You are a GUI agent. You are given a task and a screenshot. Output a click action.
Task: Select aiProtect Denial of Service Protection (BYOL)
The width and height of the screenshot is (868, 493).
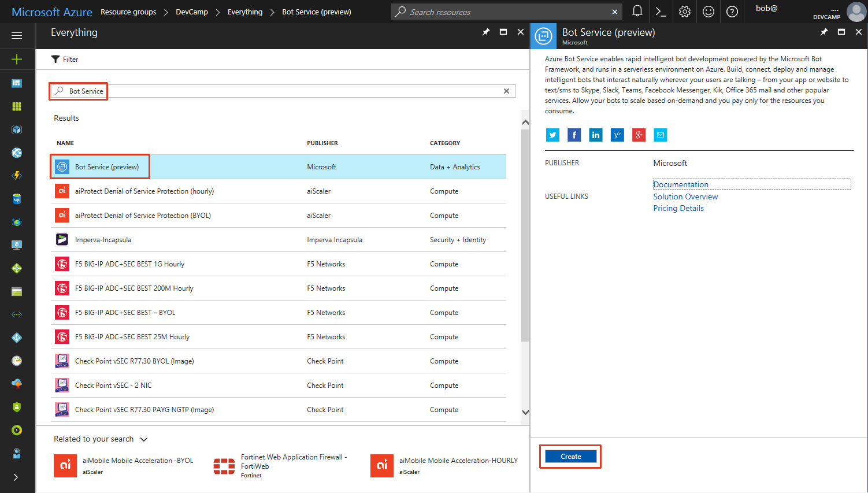click(x=279, y=215)
